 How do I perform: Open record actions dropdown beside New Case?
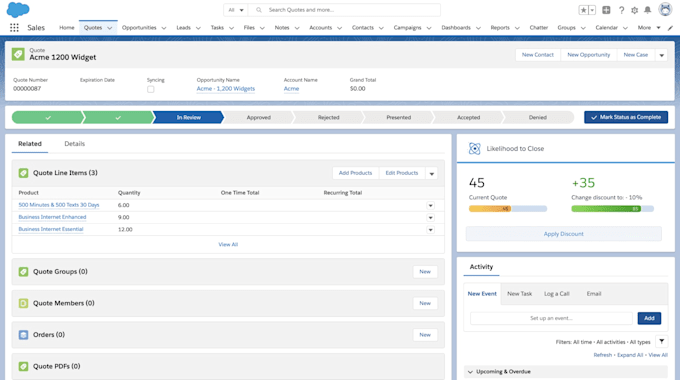coord(662,55)
